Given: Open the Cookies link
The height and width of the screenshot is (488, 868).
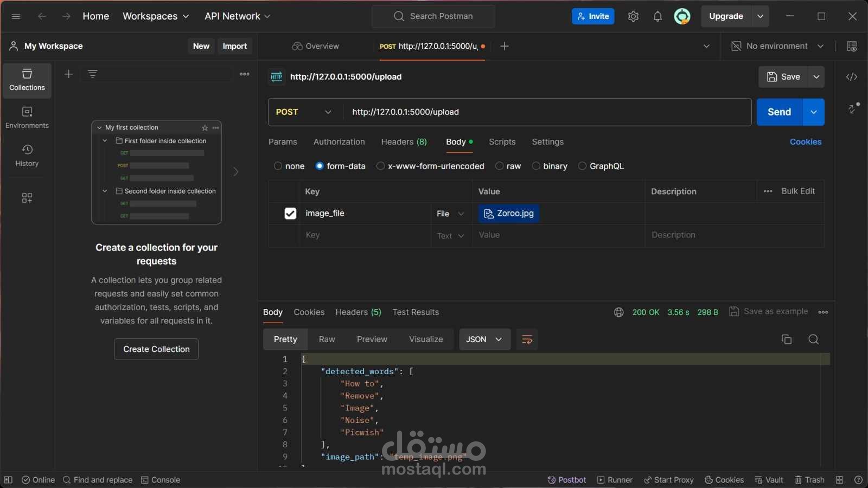Looking at the screenshot, I should (x=806, y=142).
